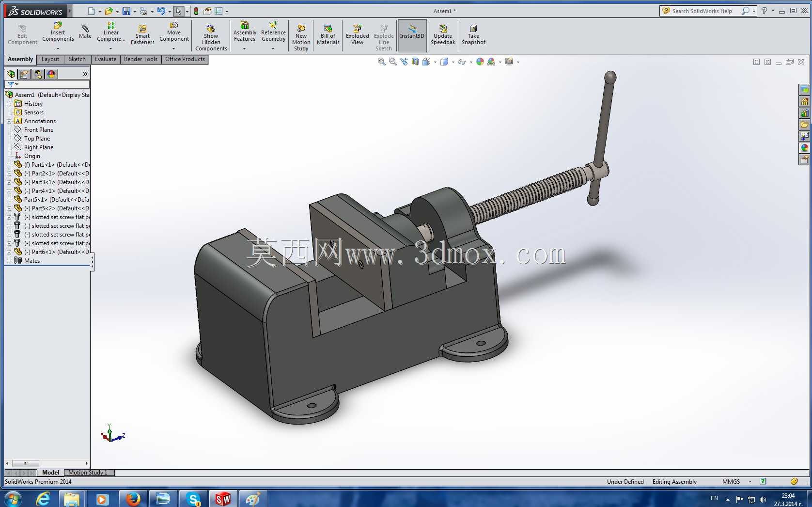Click the Rebuild traffic light icon

coord(196,11)
